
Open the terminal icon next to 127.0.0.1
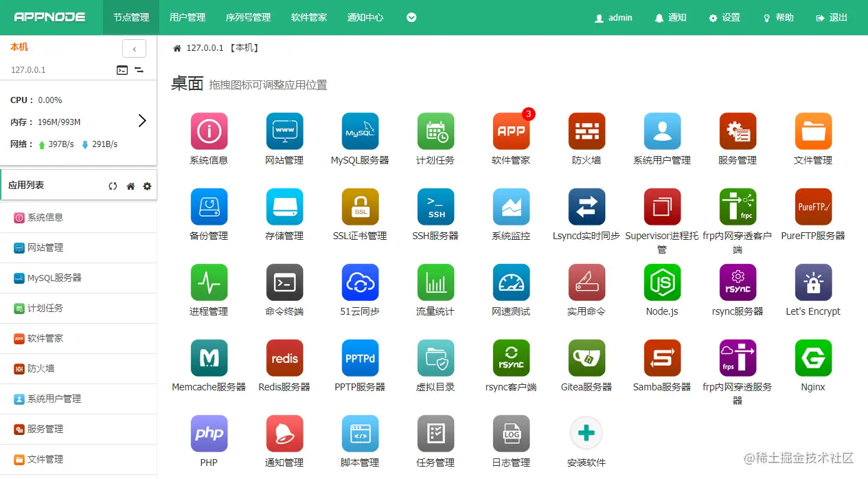(x=122, y=70)
